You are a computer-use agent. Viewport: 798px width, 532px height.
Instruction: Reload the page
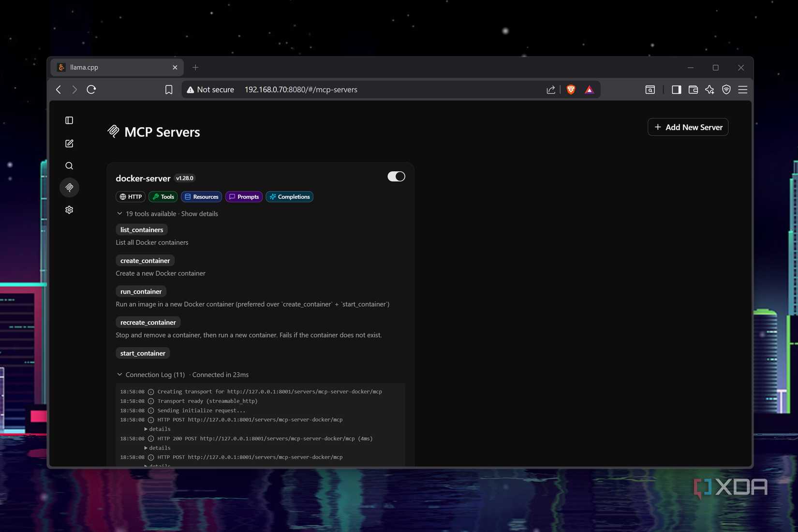click(91, 89)
